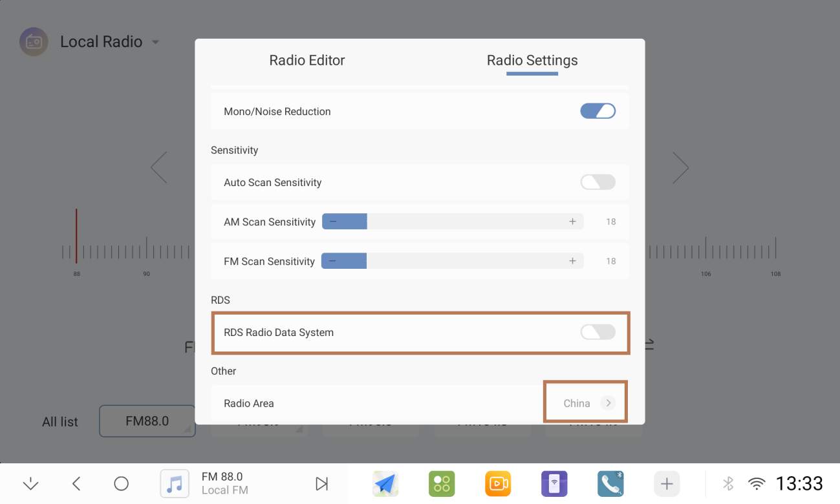The image size is (840, 504).
Task: Click the FM Scan Sensitivity value 18
Action: click(610, 261)
